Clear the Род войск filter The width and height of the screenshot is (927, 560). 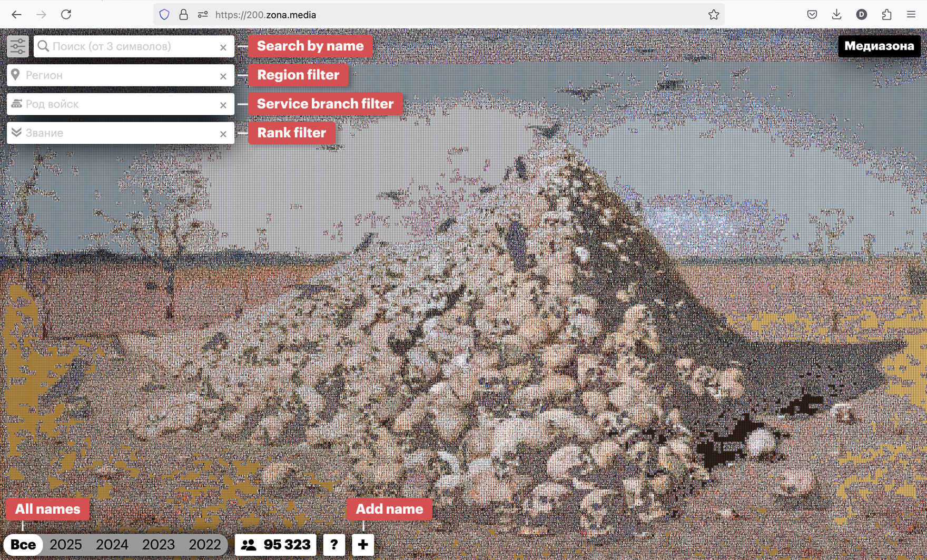click(223, 105)
